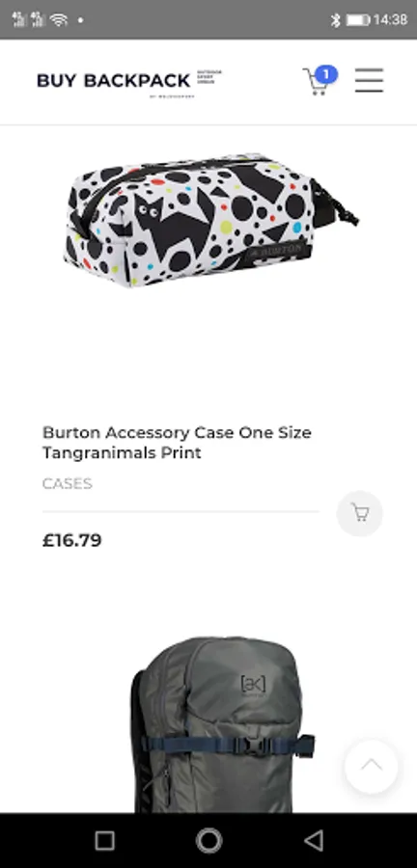The image size is (417, 868).
Task: View the Tangranimals case product image
Action: pyautogui.click(x=210, y=220)
